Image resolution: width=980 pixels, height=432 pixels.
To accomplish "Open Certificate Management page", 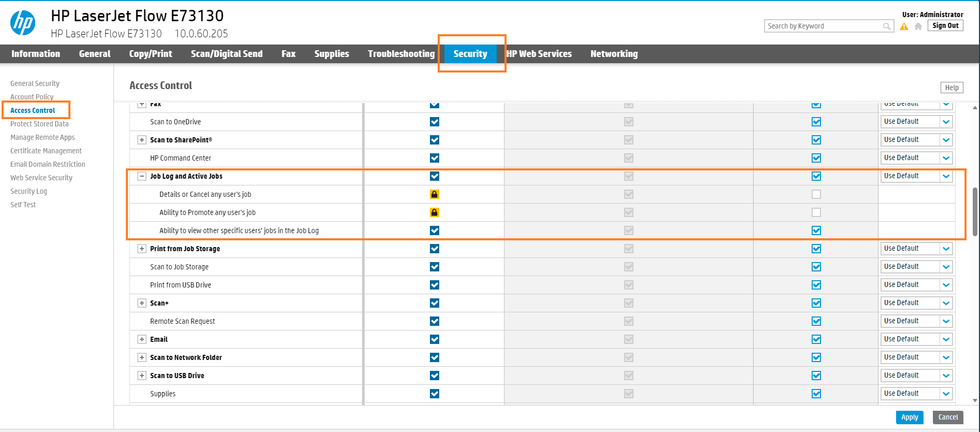I will pyautogui.click(x=46, y=151).
